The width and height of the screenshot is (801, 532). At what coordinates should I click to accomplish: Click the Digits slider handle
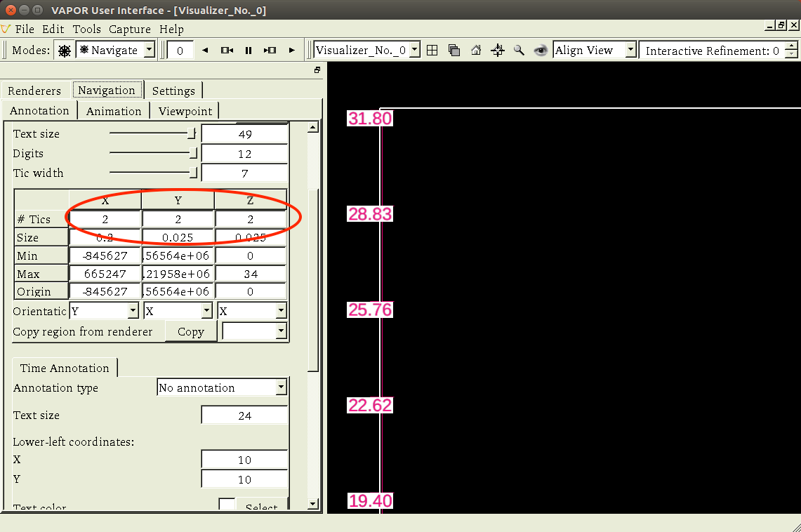[x=193, y=153]
